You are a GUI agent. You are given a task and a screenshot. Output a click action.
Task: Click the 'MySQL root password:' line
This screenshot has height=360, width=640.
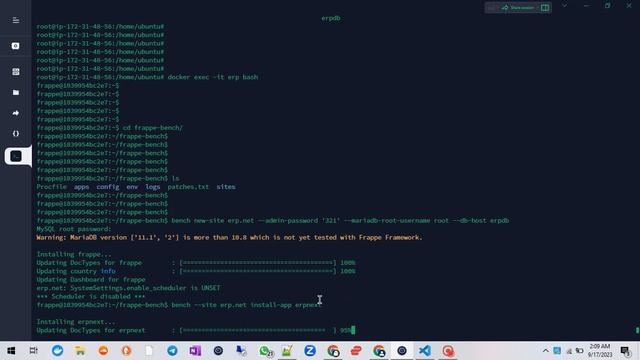[x=73, y=229]
